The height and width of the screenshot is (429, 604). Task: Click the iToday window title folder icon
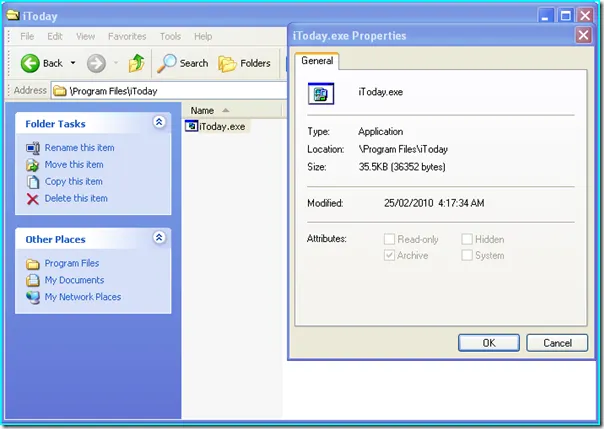(13, 15)
